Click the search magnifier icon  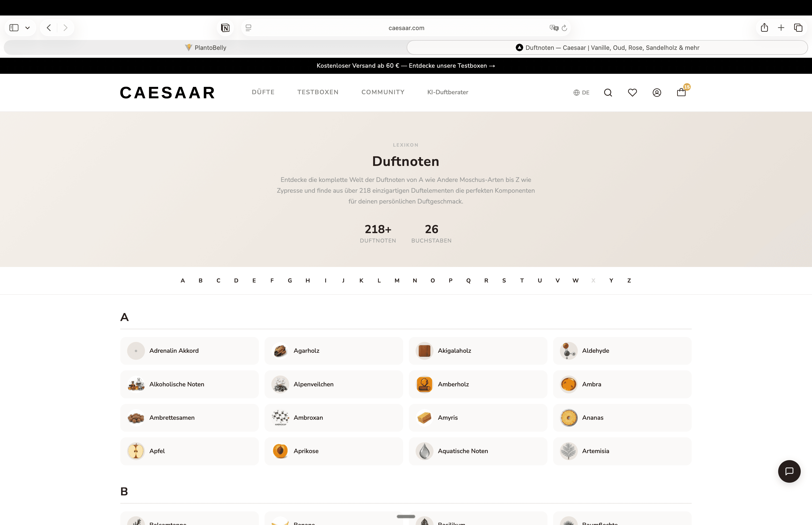point(608,92)
